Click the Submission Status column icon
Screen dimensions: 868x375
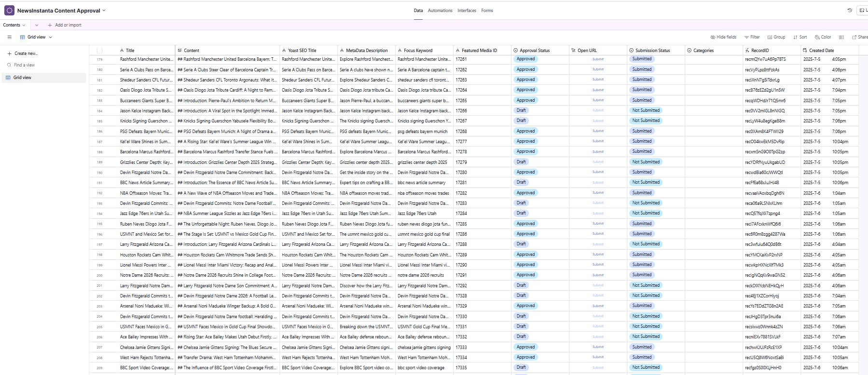pyautogui.click(x=632, y=50)
